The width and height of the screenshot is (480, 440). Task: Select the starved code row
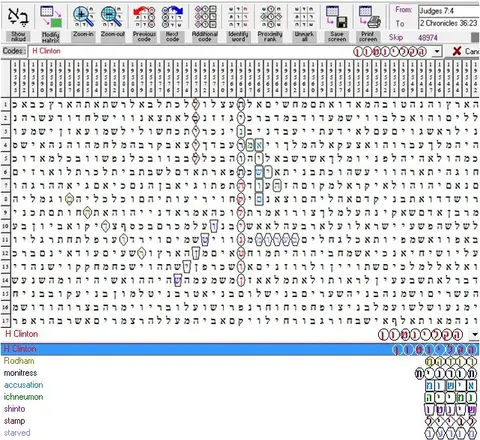coord(240,433)
